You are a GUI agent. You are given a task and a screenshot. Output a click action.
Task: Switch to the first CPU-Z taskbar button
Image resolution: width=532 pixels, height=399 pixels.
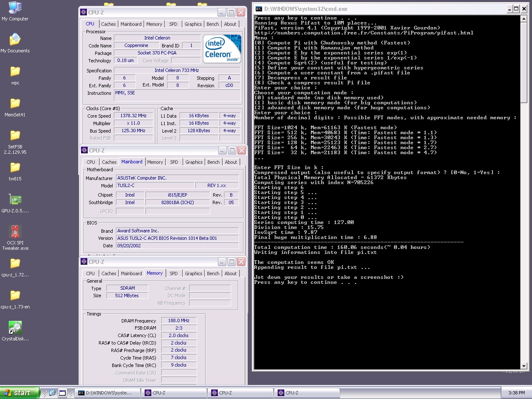[x=174, y=393]
